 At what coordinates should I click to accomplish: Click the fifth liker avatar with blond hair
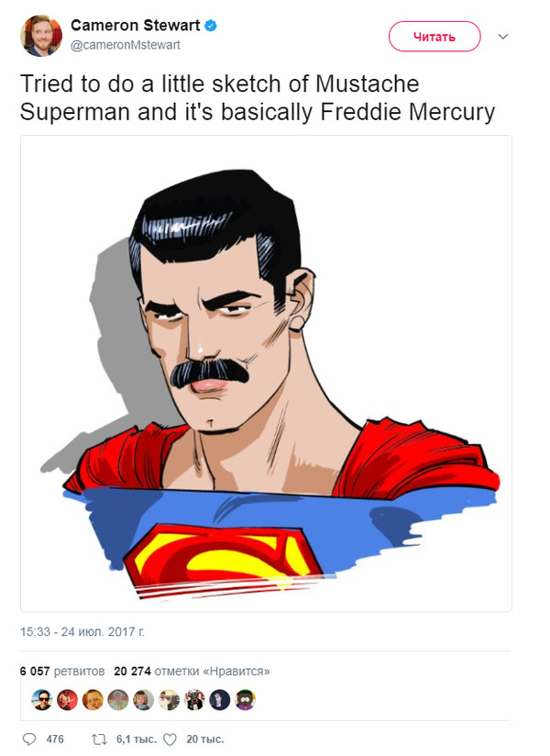click(x=144, y=700)
